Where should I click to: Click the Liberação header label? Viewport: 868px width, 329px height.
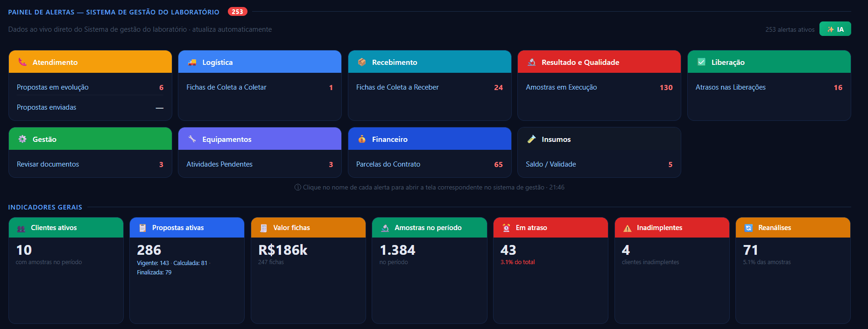[x=728, y=62]
